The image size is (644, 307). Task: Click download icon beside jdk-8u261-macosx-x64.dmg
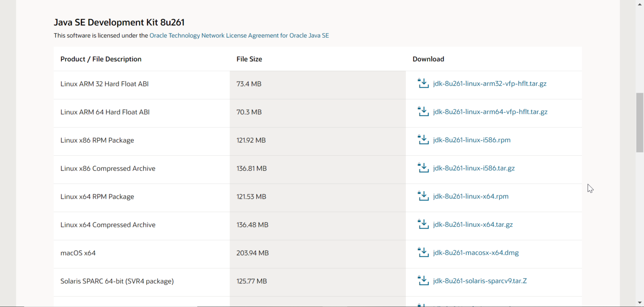coord(423,252)
